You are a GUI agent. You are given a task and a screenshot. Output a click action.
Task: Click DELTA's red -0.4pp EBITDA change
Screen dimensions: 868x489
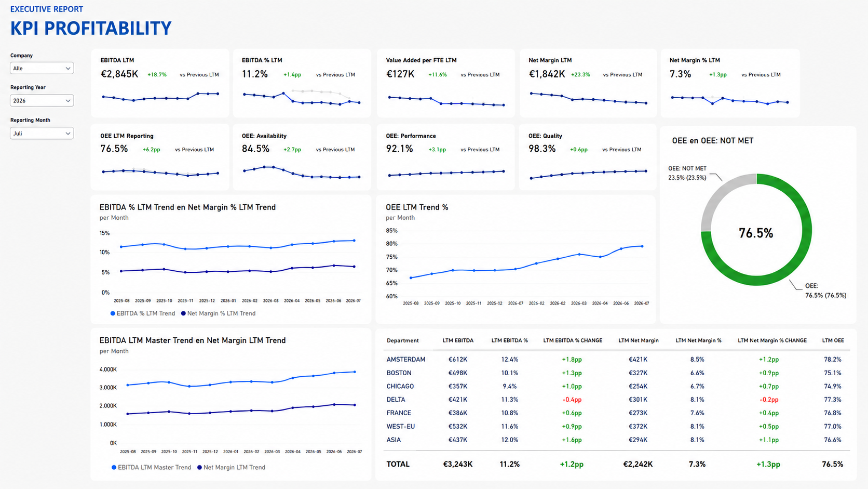point(572,400)
